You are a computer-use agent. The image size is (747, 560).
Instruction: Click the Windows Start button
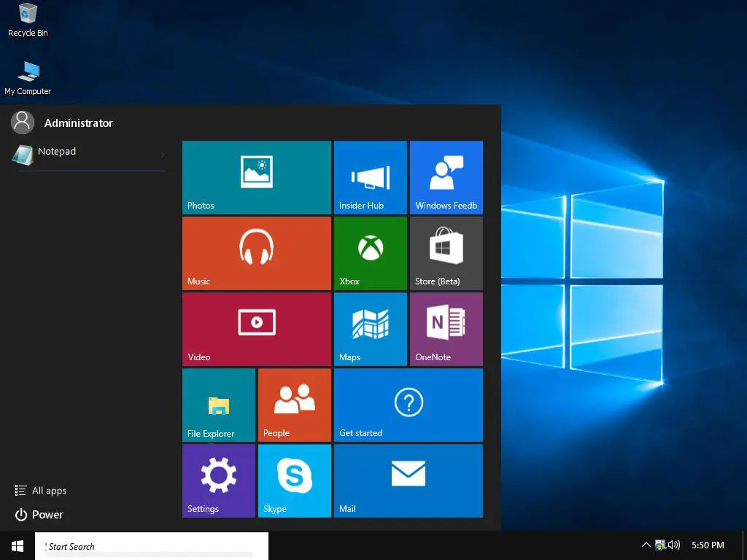[18, 545]
